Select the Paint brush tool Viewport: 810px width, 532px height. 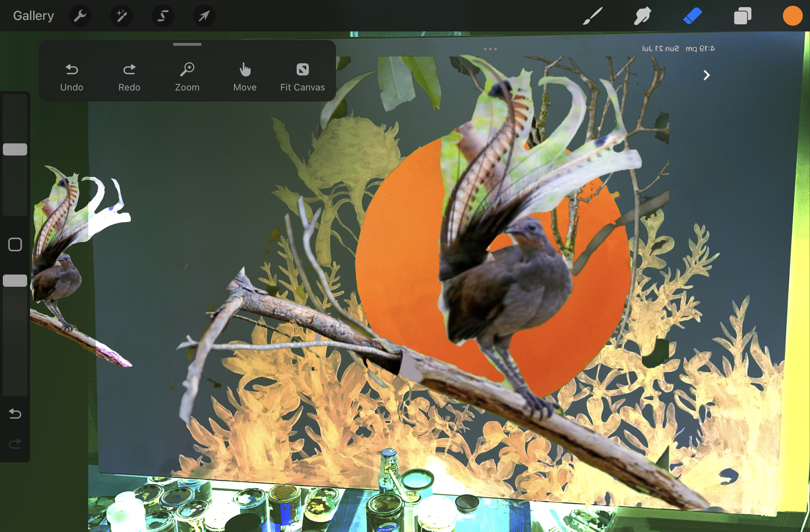tap(592, 16)
